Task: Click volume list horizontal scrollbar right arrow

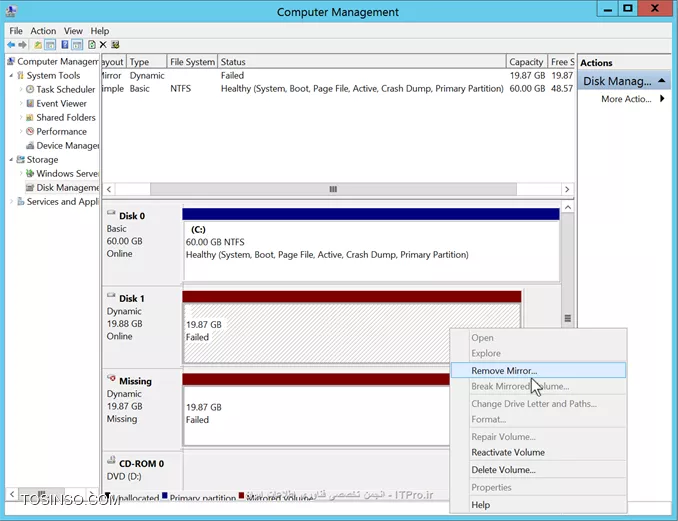Action: click(x=567, y=189)
